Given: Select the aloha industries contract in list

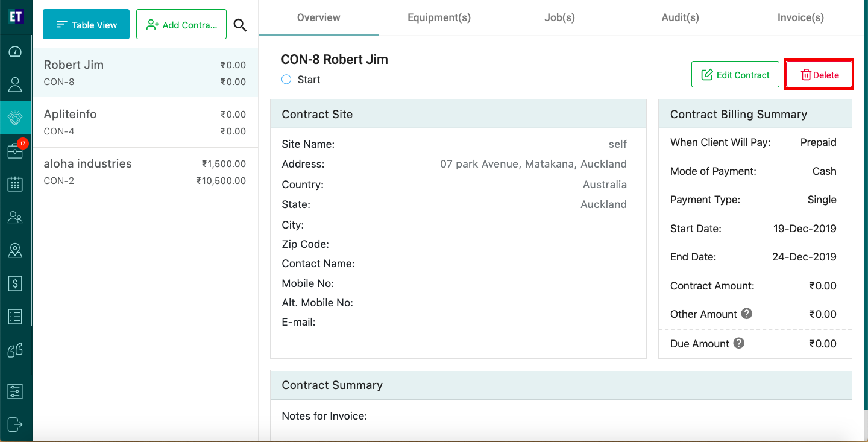Looking at the screenshot, I should point(145,172).
